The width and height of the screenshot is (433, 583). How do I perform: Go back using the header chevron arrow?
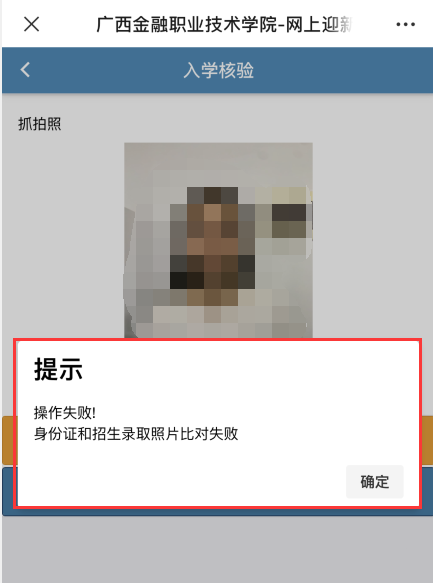[x=25, y=70]
